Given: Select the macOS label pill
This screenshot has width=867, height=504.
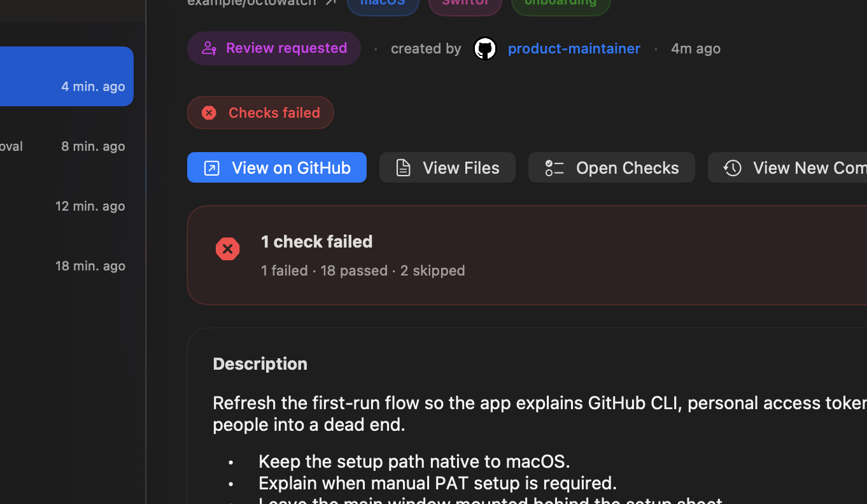Looking at the screenshot, I should point(383,3).
